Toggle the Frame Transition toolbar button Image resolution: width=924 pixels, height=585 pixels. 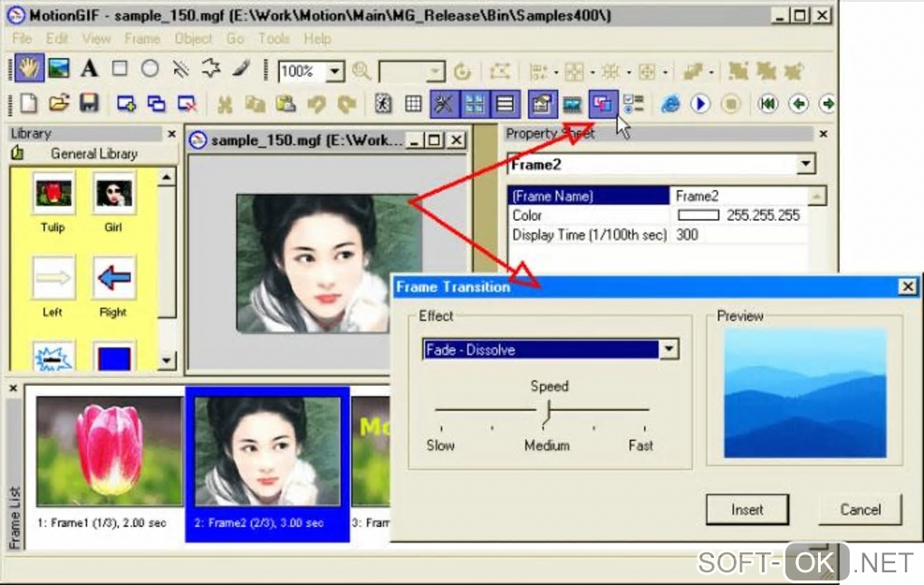pos(602,104)
